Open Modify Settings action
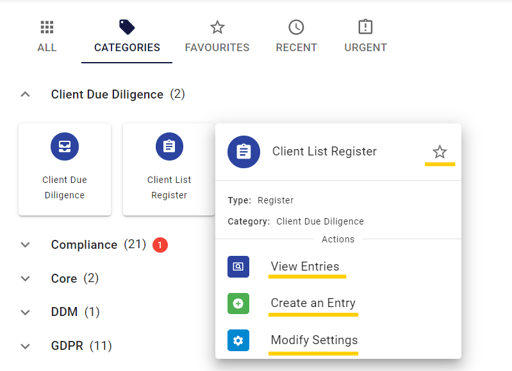Viewport: 512px width, 371px height. (x=314, y=340)
